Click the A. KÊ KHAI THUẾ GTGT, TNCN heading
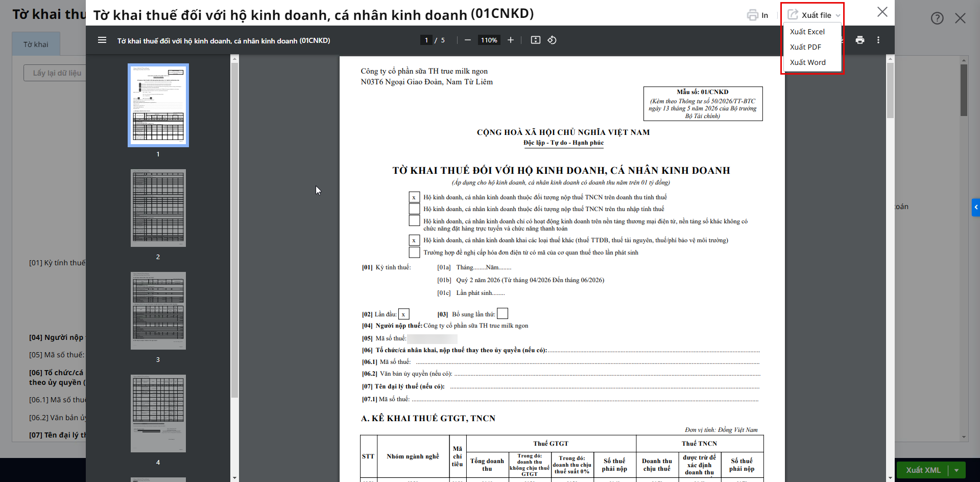The image size is (980, 482). (x=428, y=418)
